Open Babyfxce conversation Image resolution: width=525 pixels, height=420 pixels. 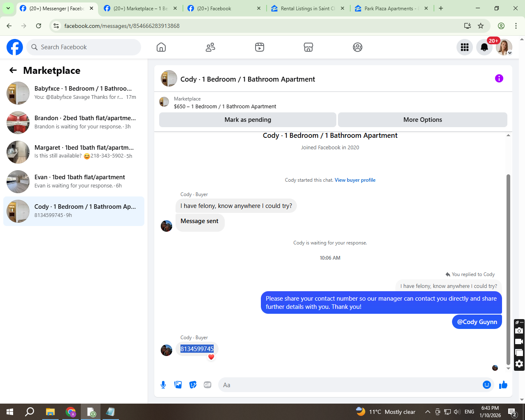point(74,93)
